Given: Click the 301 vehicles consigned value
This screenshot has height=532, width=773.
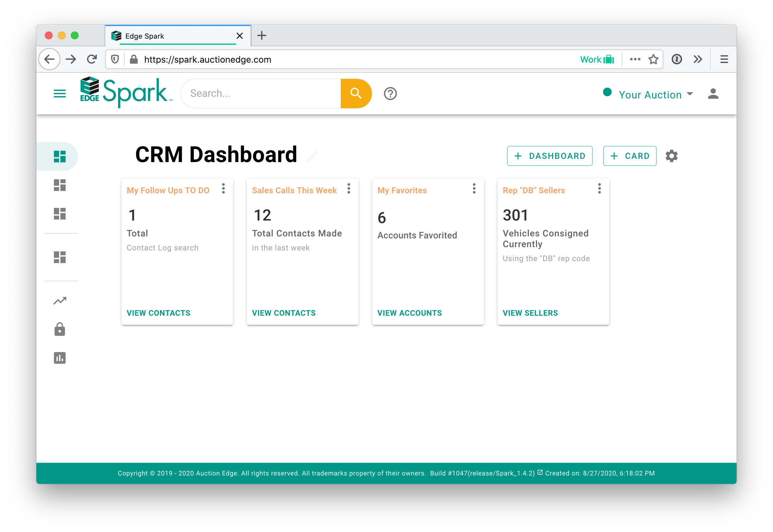Looking at the screenshot, I should [515, 215].
